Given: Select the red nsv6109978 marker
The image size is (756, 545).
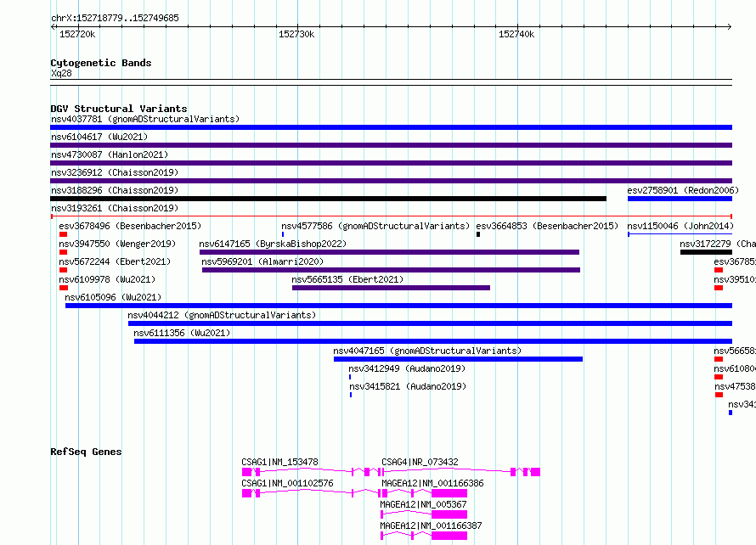Looking at the screenshot, I should coord(64,288).
